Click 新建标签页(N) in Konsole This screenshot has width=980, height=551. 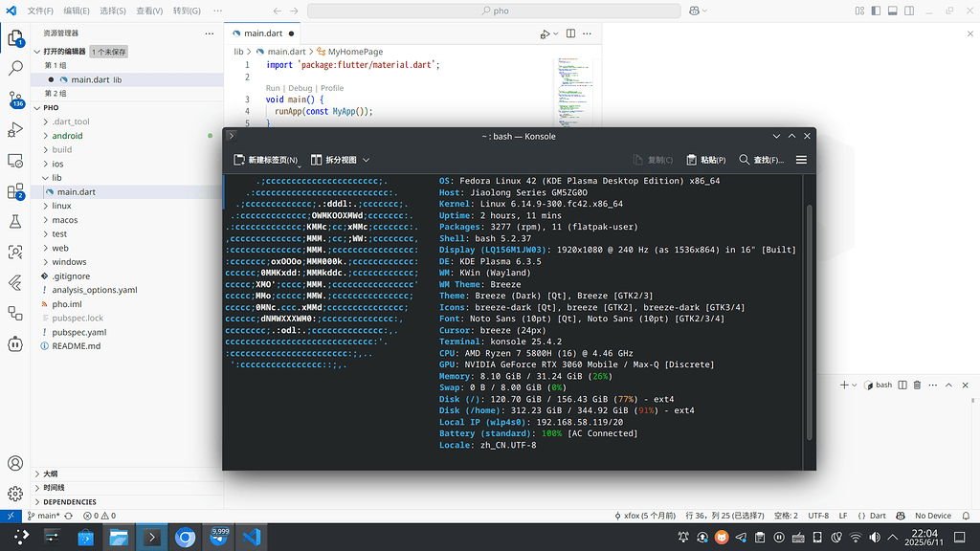[266, 160]
